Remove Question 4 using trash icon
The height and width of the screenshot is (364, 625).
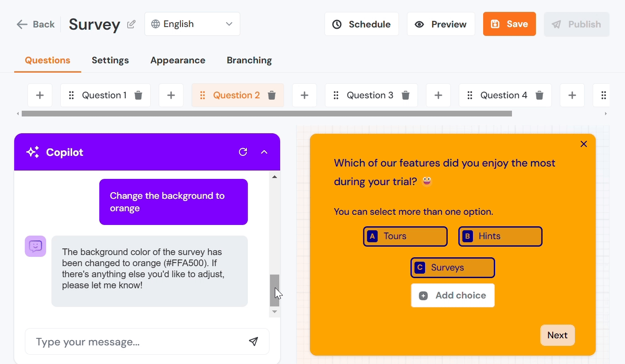click(539, 95)
